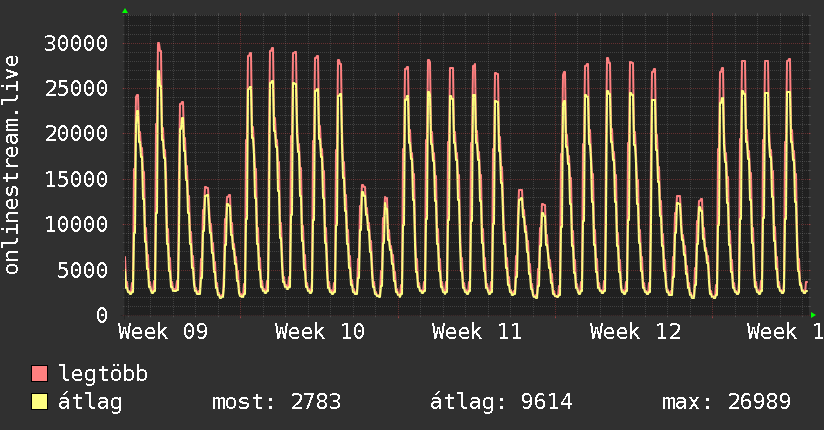824x430 pixels.
Task: Click the green arrow at end of x-axis
Action: click(813, 315)
